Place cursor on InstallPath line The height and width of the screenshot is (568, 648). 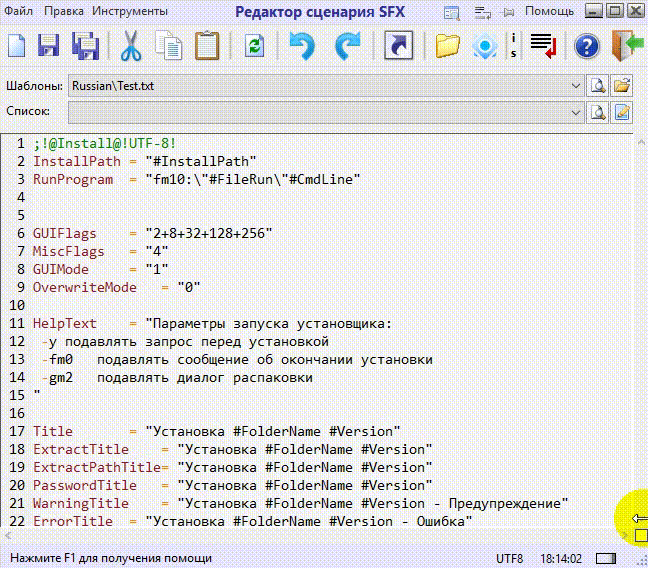tap(145, 161)
